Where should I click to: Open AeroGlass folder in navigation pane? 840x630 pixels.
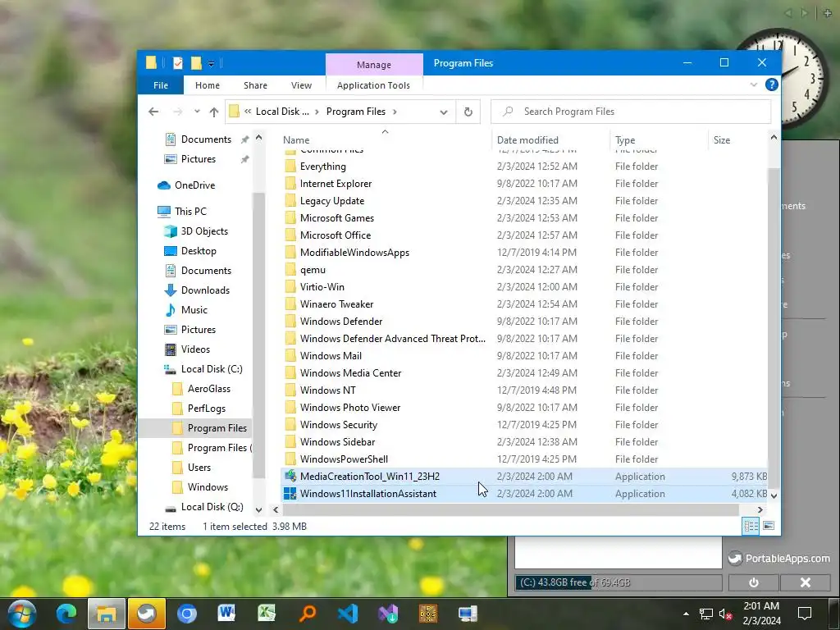(201, 388)
